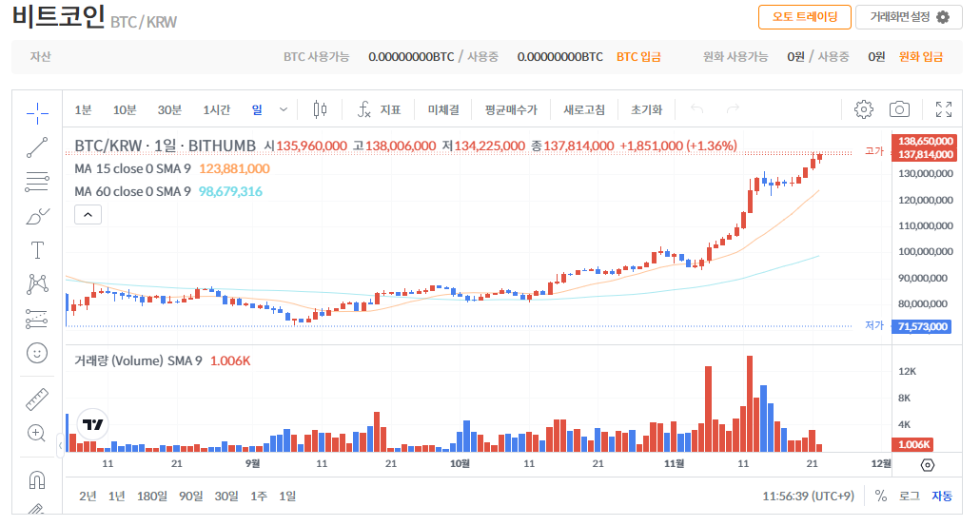This screenshot has width=980, height=526.
Task: Select the trend line drawing tool
Action: pos(37,147)
